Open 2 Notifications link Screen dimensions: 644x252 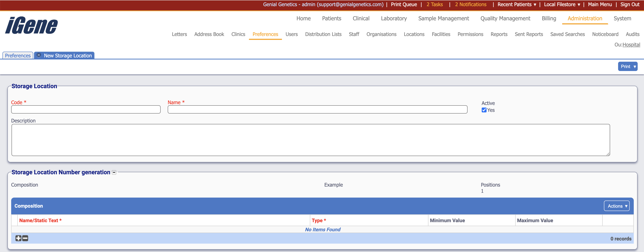point(471,4)
